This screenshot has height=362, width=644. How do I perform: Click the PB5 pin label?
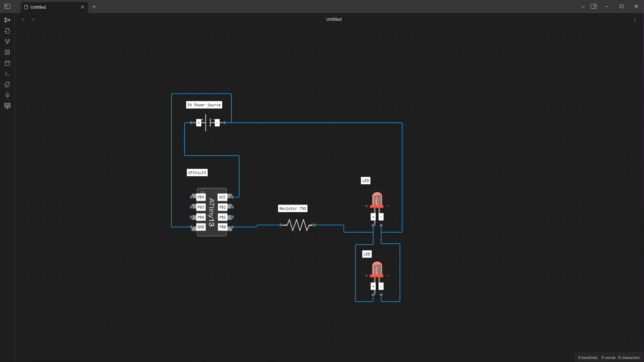click(x=201, y=197)
